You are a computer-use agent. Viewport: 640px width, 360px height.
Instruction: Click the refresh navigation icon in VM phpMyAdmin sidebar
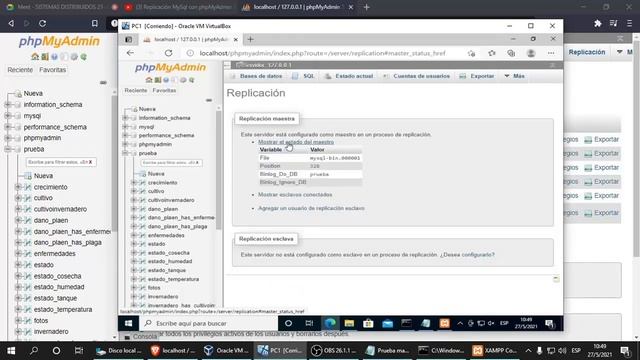pos(191,80)
